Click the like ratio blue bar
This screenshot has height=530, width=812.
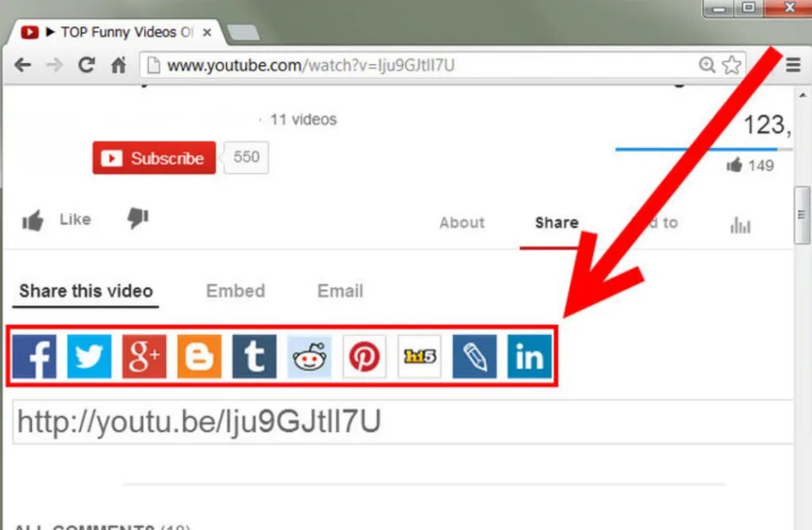point(696,150)
